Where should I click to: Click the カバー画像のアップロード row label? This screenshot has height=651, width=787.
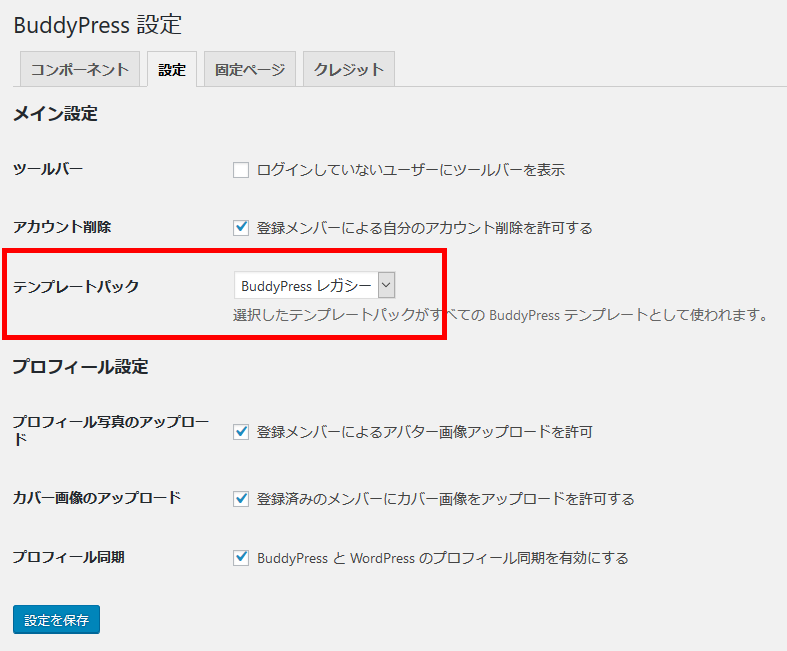(97, 498)
